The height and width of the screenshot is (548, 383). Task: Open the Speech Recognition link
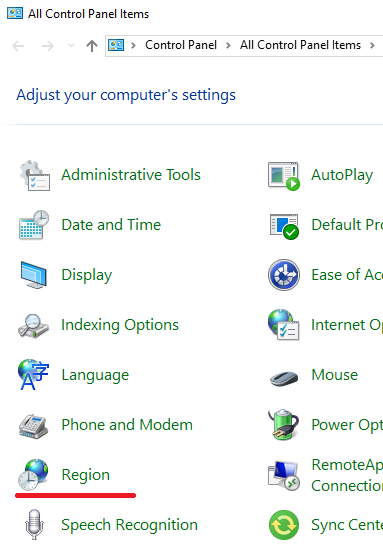coord(129,525)
